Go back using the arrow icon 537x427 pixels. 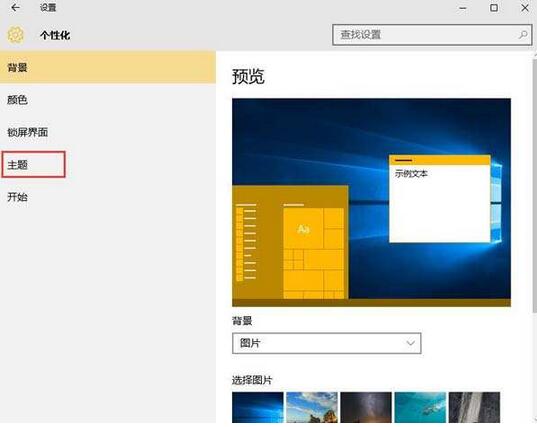click(15, 8)
